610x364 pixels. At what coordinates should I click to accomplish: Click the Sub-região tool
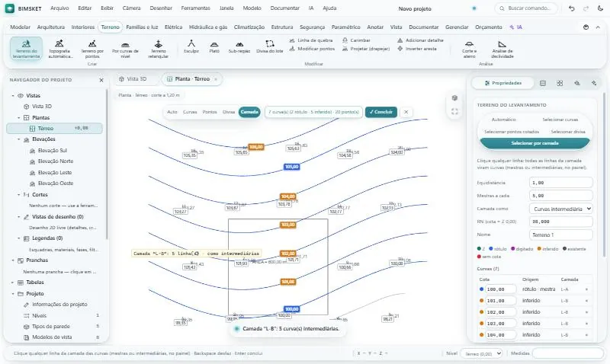coord(239,46)
